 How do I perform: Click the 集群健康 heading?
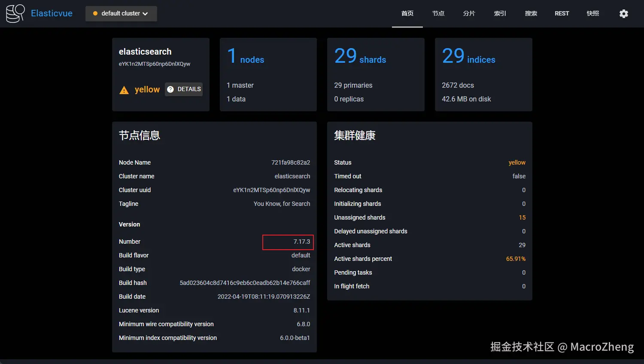pos(355,135)
